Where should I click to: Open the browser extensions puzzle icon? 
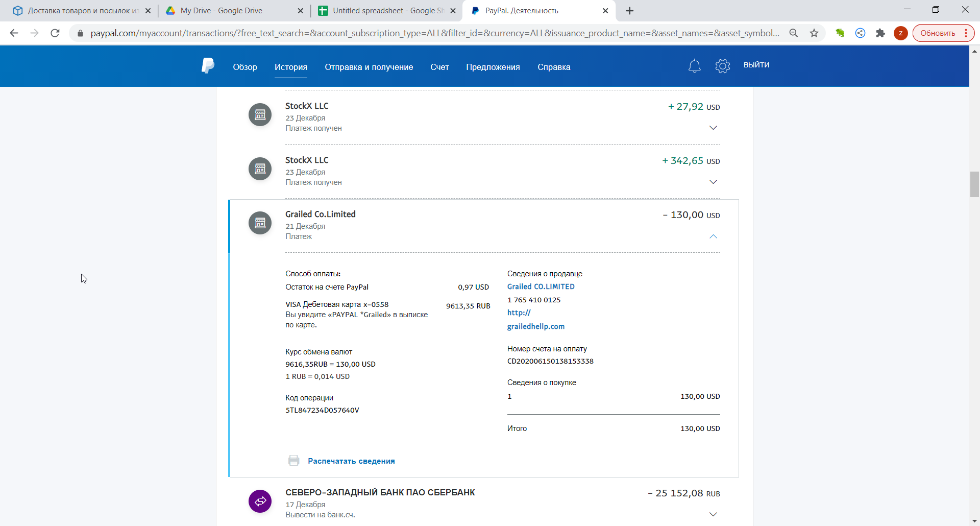[880, 33]
